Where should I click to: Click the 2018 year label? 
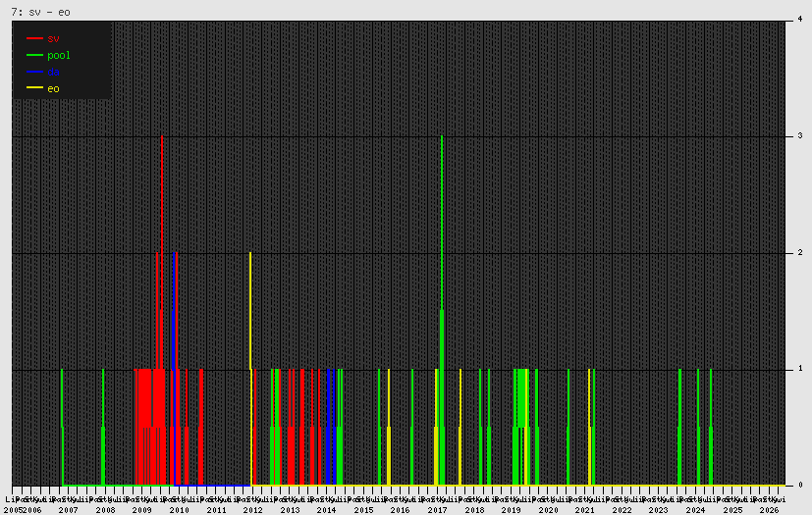(x=475, y=510)
